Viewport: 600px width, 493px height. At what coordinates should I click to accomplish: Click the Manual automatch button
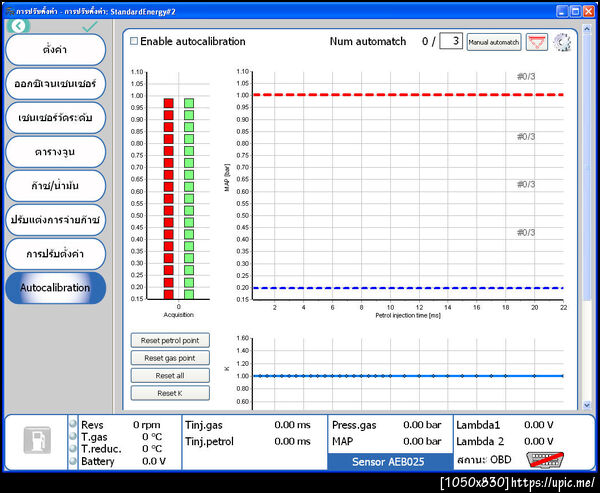(x=494, y=42)
